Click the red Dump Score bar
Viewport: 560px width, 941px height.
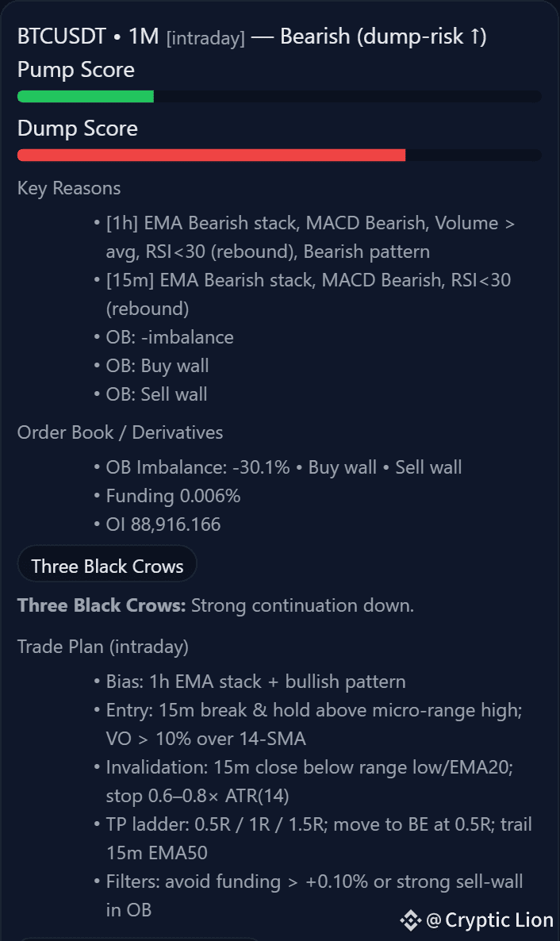[x=211, y=156]
